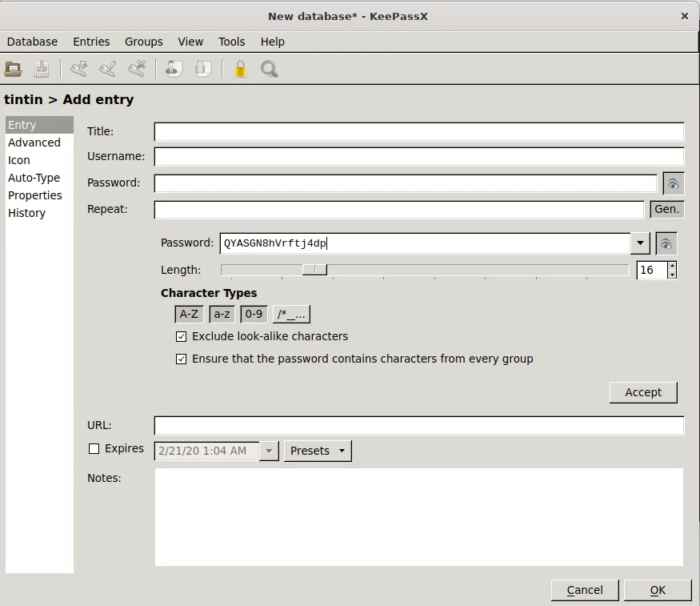Open the Tools menu
Screen dimensions: 700x606
[232, 42]
